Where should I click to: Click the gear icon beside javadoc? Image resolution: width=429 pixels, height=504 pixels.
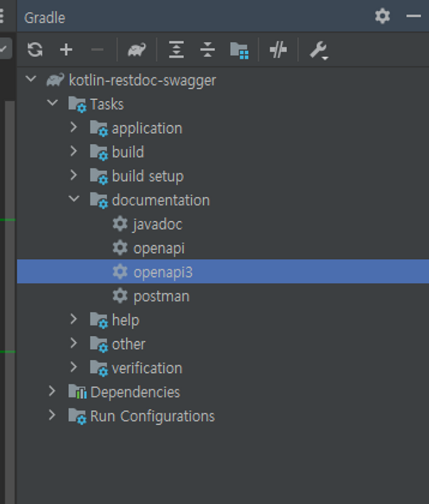tap(120, 224)
